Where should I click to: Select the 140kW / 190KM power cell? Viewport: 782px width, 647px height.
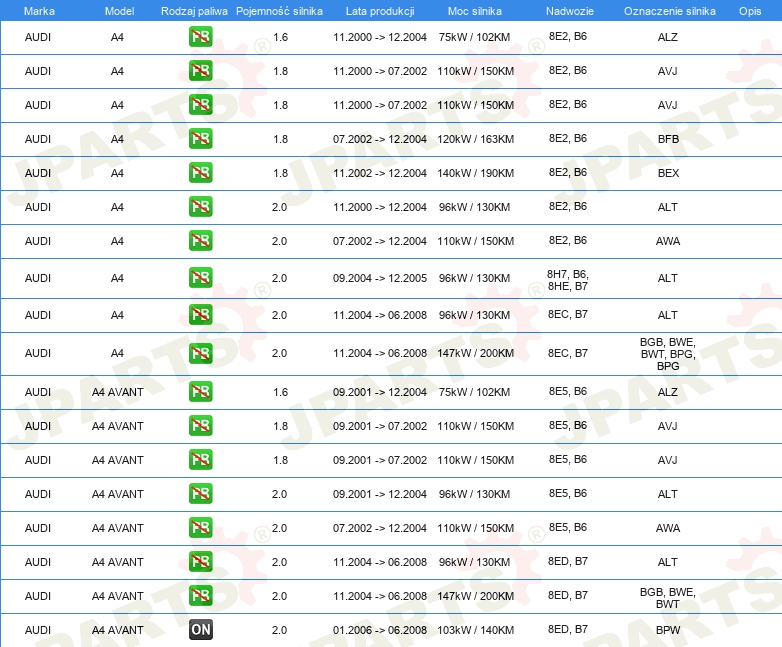(x=475, y=173)
